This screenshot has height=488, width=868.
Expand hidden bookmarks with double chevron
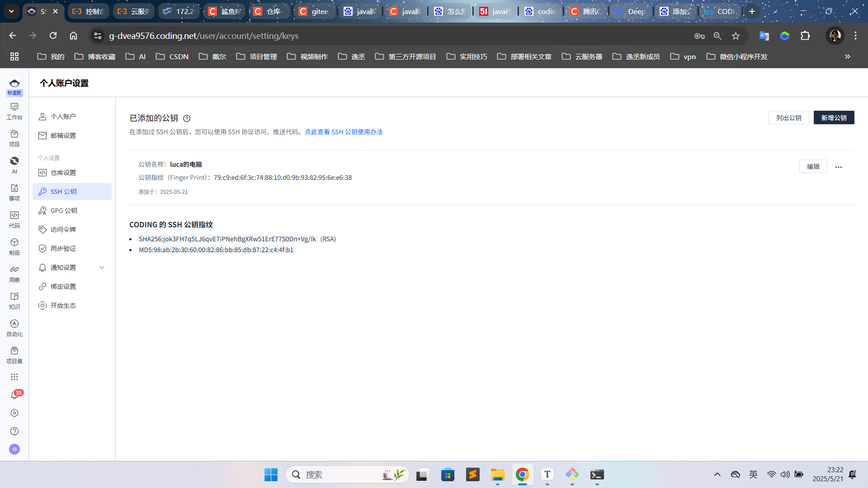coord(847,56)
